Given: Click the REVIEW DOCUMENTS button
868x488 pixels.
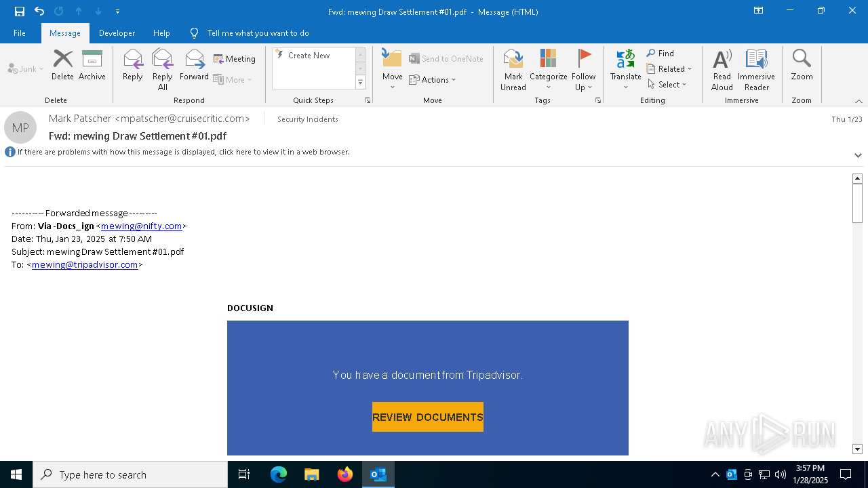Looking at the screenshot, I should tap(428, 417).
